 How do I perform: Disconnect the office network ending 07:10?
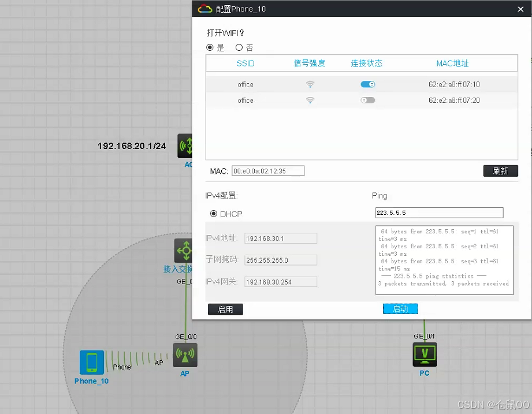368,84
